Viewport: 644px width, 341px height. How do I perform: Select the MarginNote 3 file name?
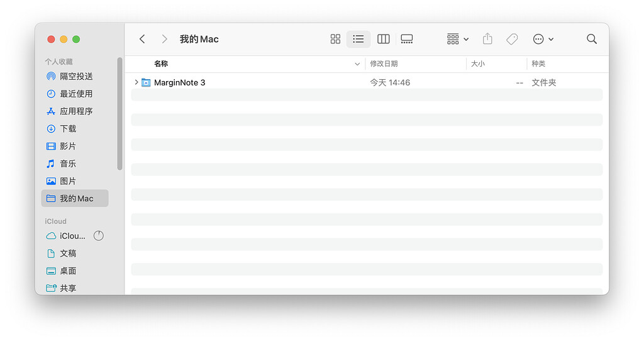[x=179, y=82]
